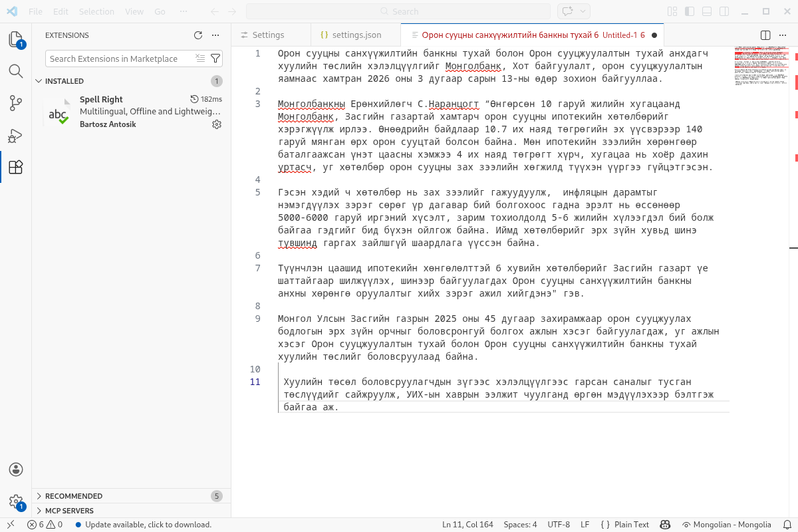This screenshot has width=798, height=532.
Task: Click the Accounts icon in the activity bar
Action: [x=16, y=469]
